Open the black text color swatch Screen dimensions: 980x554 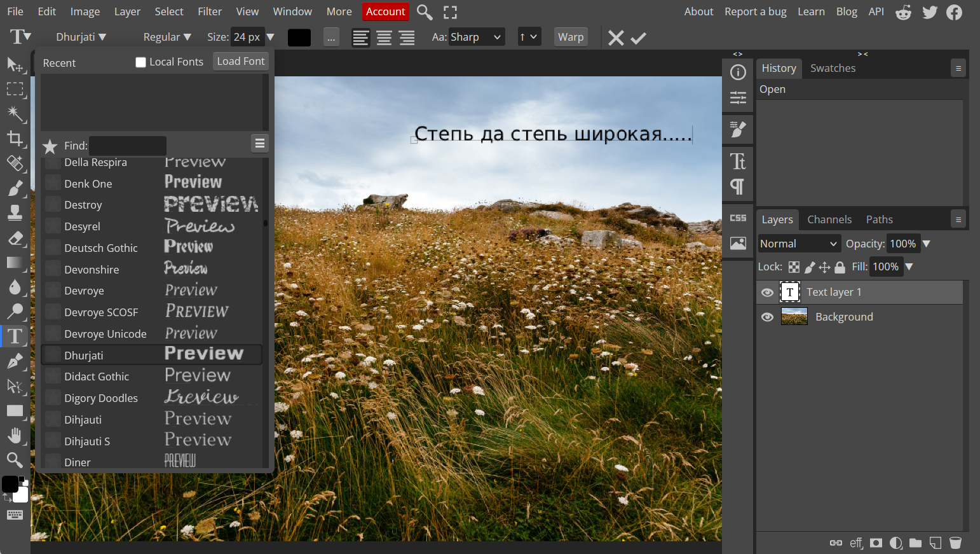(x=299, y=38)
